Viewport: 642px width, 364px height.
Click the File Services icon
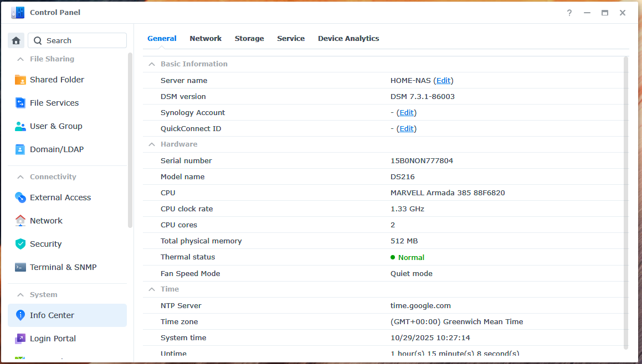(20, 103)
